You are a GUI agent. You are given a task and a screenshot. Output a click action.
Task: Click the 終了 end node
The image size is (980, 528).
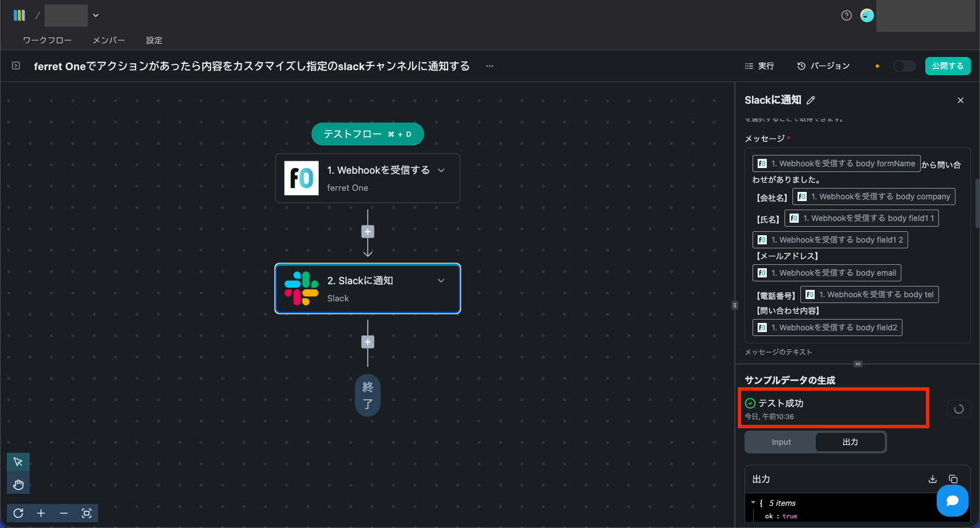click(x=368, y=395)
